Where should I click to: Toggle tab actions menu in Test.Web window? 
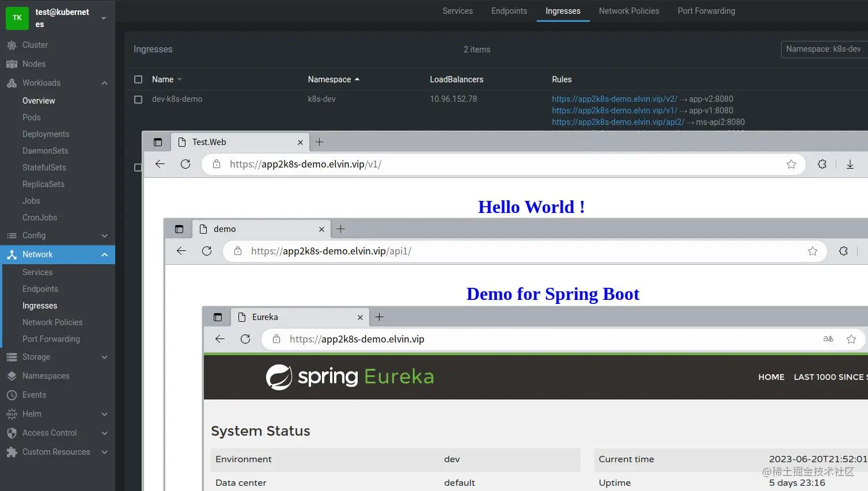(x=158, y=142)
